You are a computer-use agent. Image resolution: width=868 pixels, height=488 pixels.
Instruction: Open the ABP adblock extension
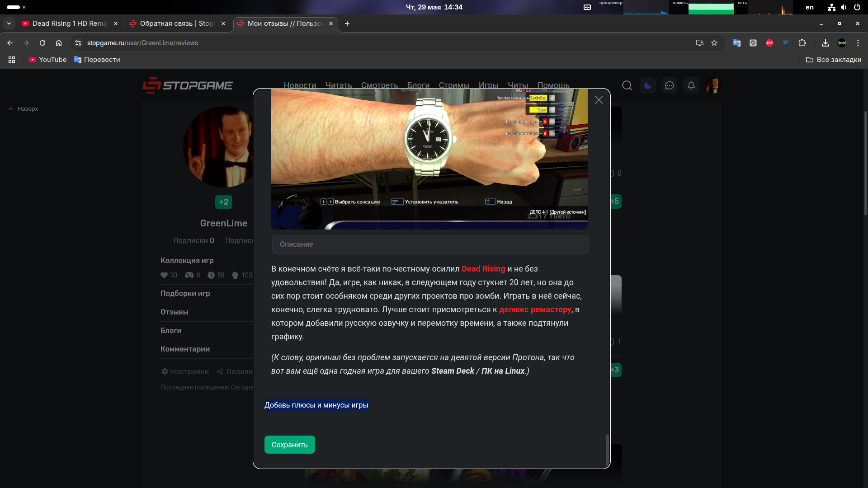(769, 43)
